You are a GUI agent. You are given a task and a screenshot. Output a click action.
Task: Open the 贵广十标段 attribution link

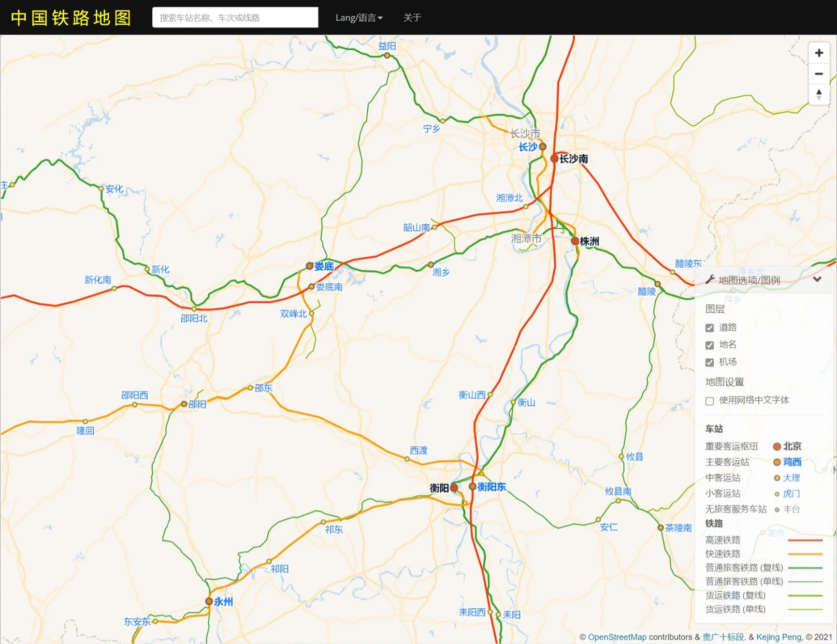tap(723, 637)
